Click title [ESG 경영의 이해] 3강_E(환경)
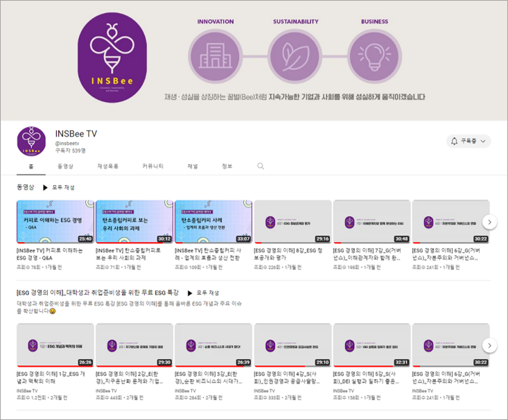 click(x=209, y=378)
